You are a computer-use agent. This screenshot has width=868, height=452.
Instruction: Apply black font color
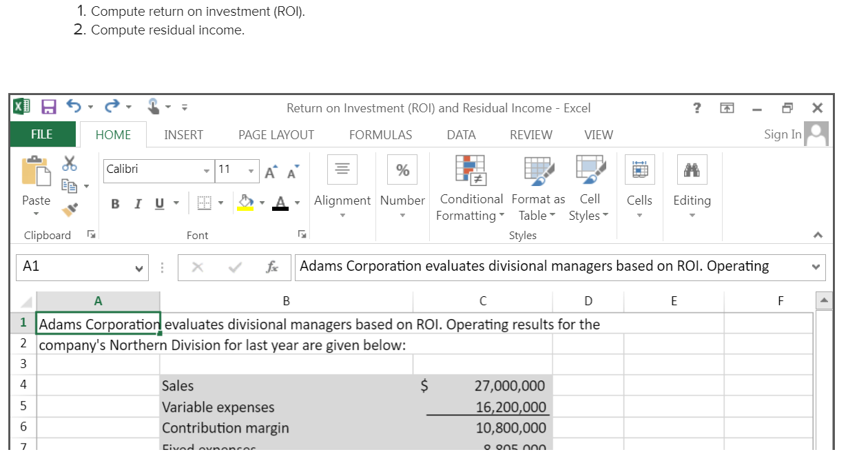tap(280, 203)
